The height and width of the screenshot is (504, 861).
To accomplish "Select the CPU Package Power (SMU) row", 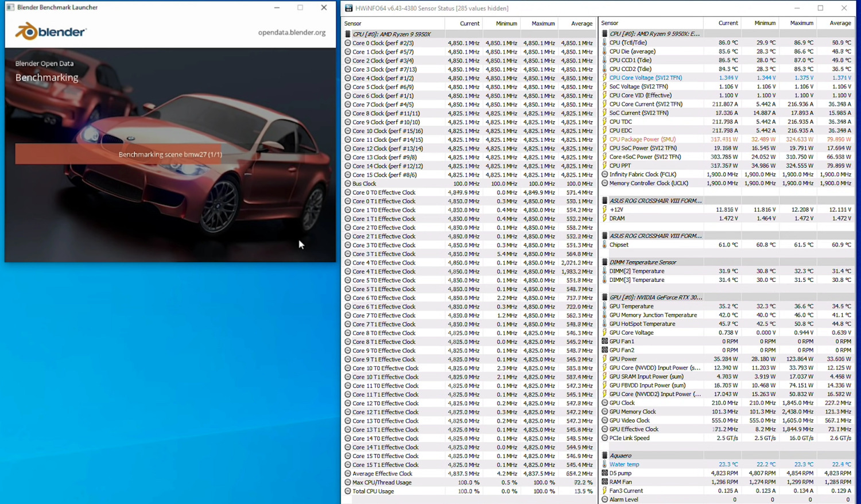I will (x=642, y=139).
